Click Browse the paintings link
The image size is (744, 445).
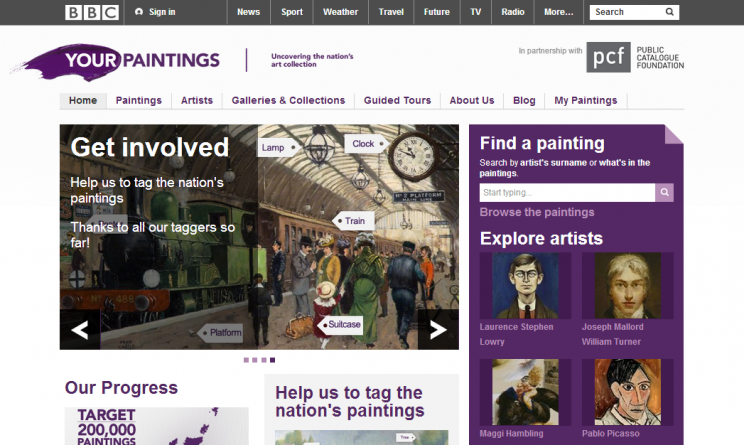tap(537, 212)
